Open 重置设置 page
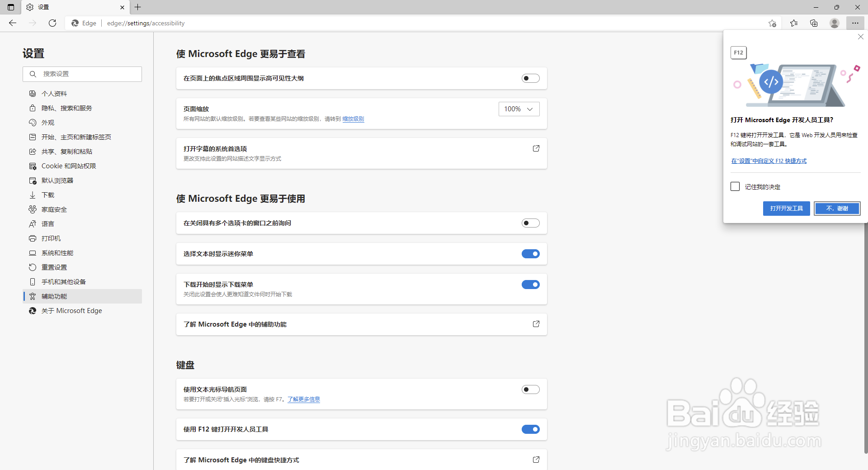This screenshot has width=868, height=470. 82,267
